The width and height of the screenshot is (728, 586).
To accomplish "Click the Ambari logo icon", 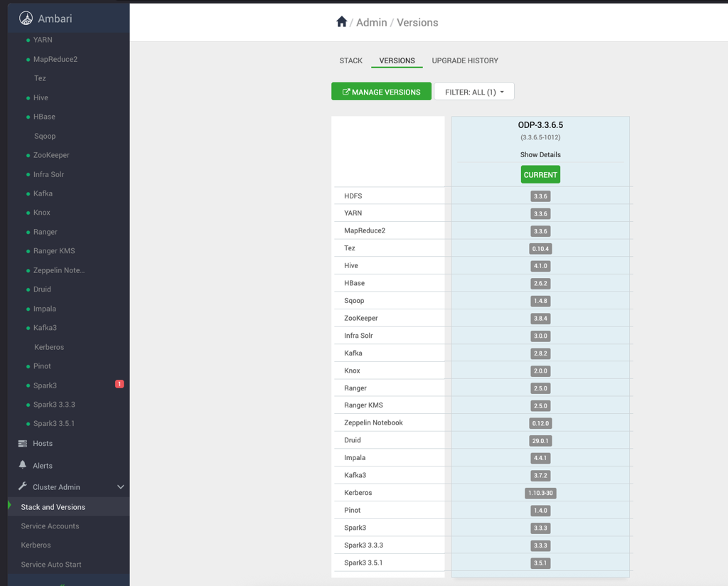I will 26,18.
